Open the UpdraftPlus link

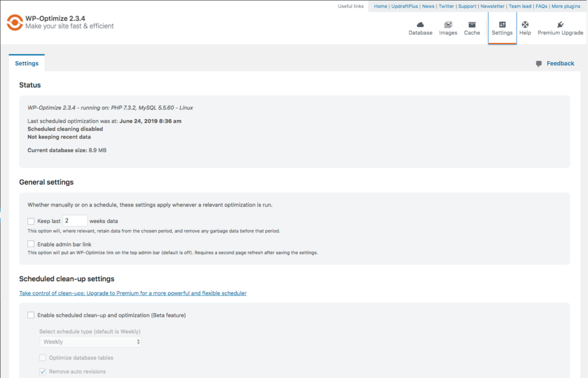tap(405, 6)
